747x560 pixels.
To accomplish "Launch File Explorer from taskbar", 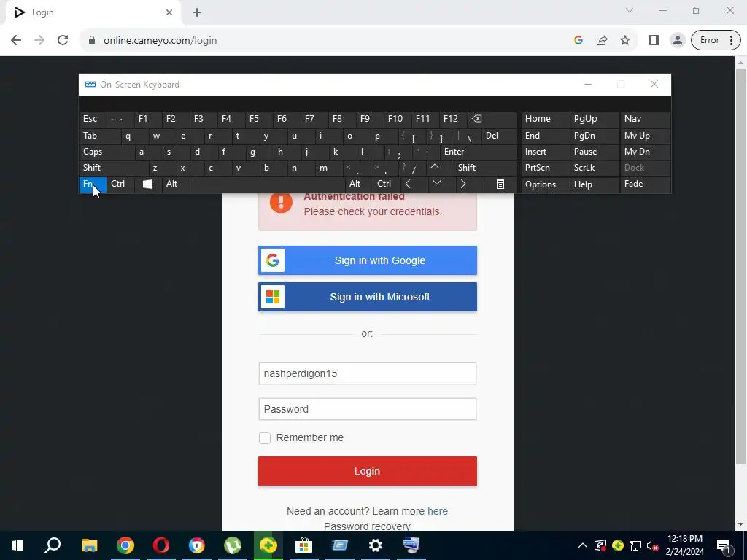I will tap(89, 545).
